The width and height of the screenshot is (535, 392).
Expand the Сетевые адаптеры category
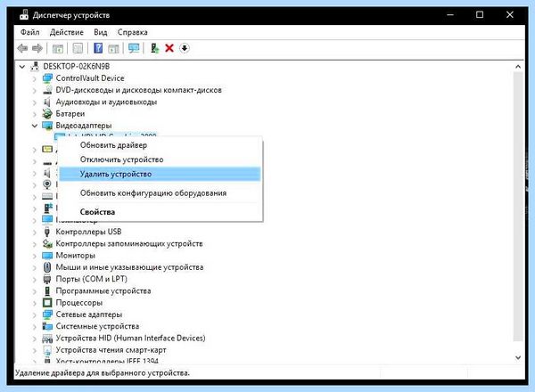(35, 314)
